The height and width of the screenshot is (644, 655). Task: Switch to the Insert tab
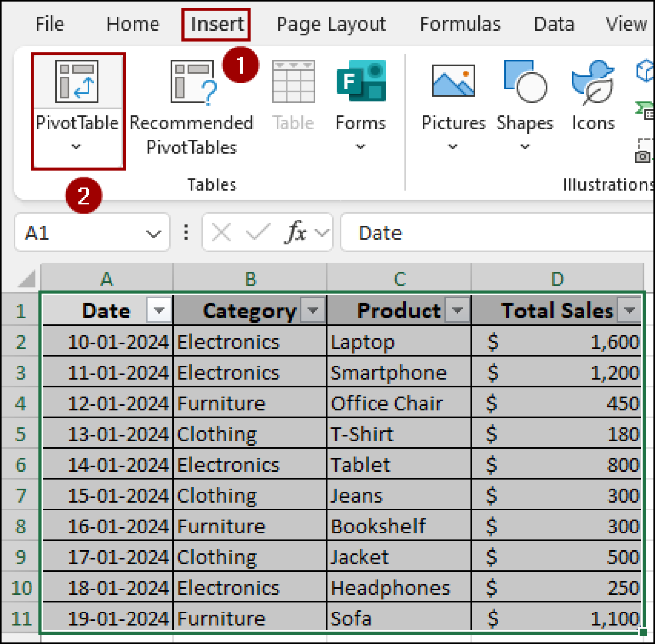pyautogui.click(x=217, y=24)
